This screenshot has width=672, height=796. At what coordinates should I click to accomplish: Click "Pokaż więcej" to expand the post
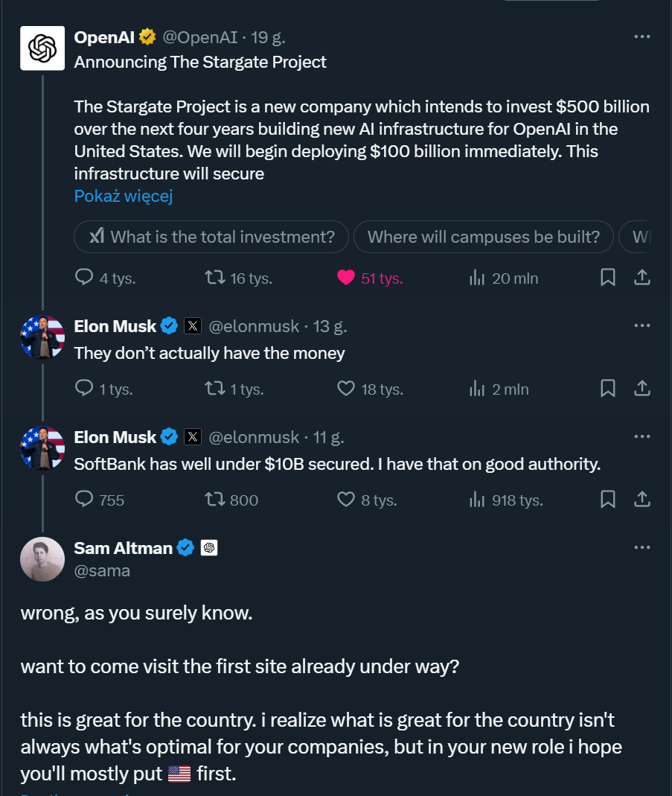pyautogui.click(x=124, y=197)
